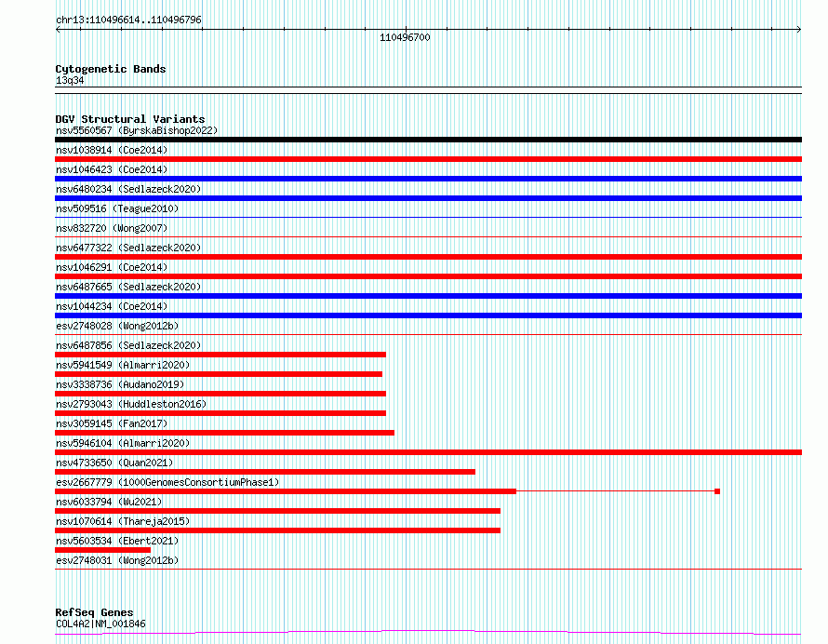The image size is (828, 644).
Task: Open variant esv2667779 (1000GenomesConsortiumPhase1) label
Action: click(167, 482)
